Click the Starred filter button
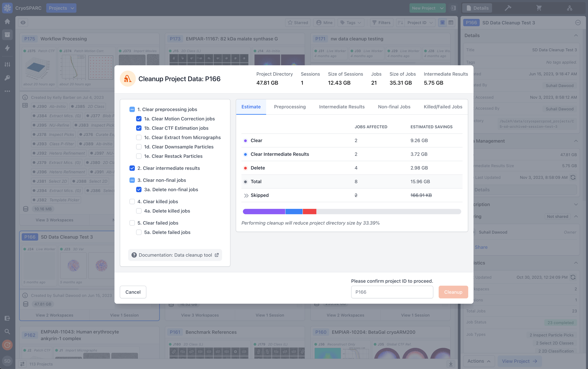 tap(298, 22)
